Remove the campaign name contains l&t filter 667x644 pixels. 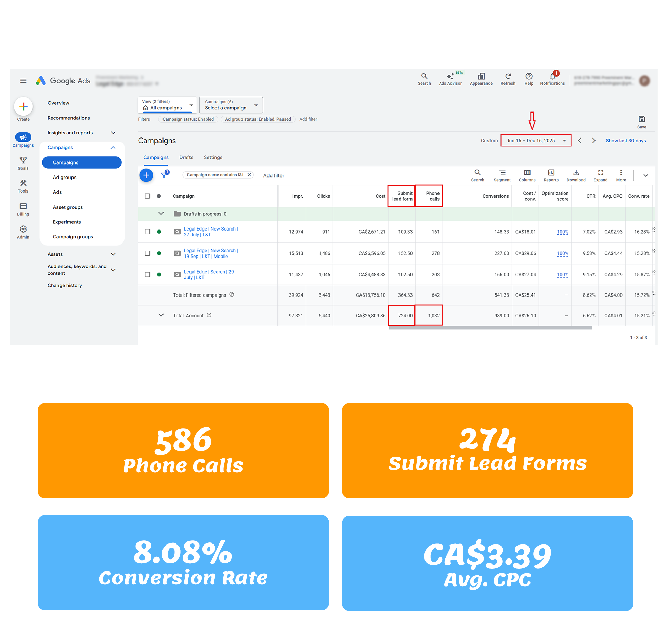[x=249, y=175]
